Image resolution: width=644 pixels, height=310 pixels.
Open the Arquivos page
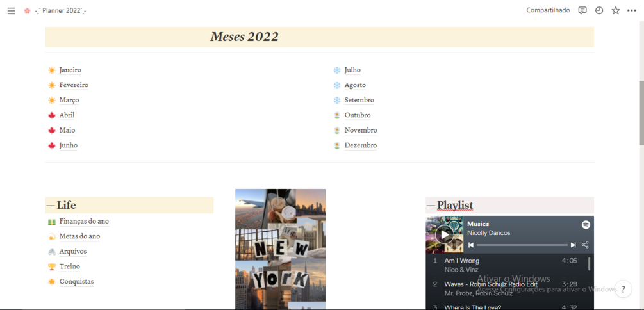73,251
